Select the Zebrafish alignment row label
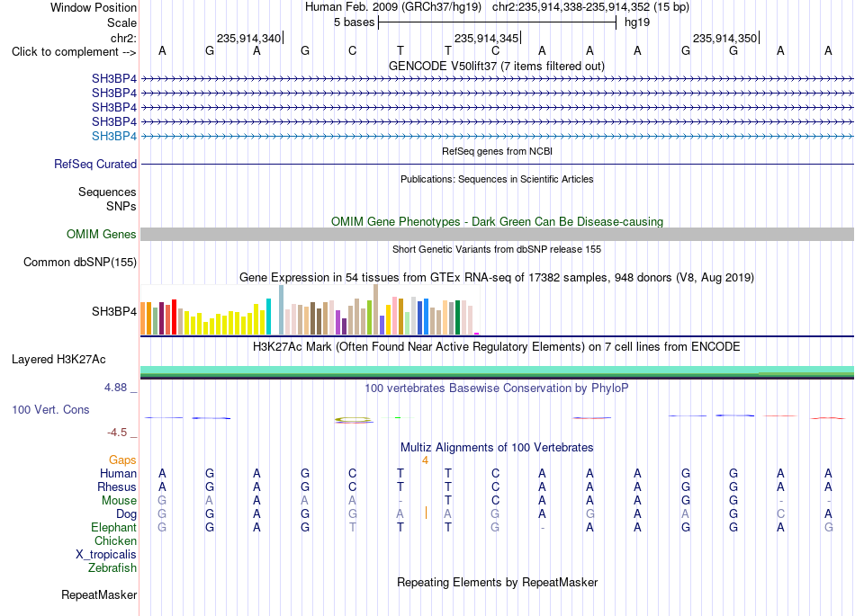 coord(112,568)
